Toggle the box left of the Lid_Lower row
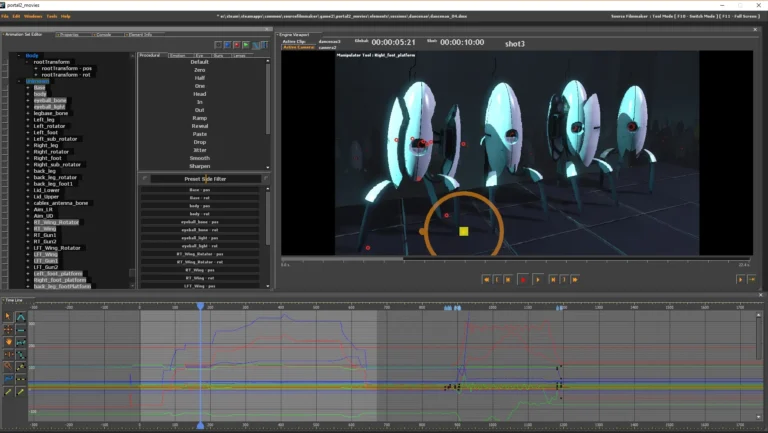768x433 pixels. (5, 190)
